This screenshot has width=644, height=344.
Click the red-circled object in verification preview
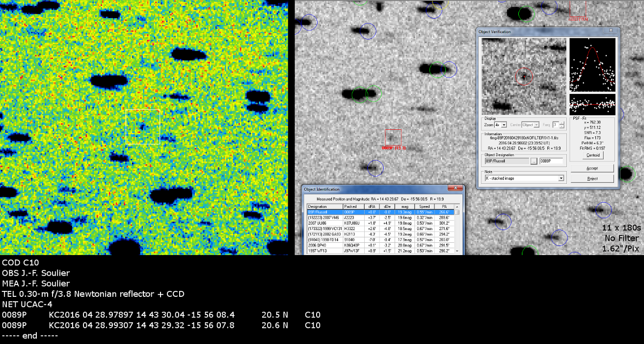pyautogui.click(x=524, y=76)
